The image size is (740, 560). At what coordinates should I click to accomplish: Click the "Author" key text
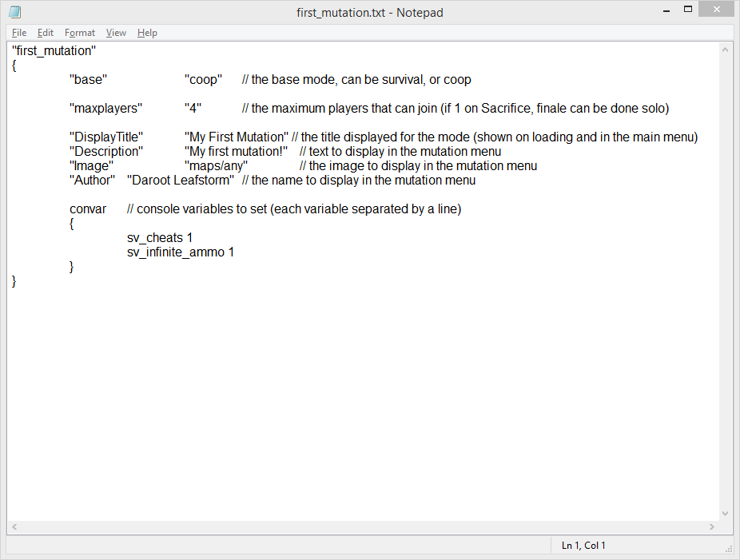[x=92, y=181]
